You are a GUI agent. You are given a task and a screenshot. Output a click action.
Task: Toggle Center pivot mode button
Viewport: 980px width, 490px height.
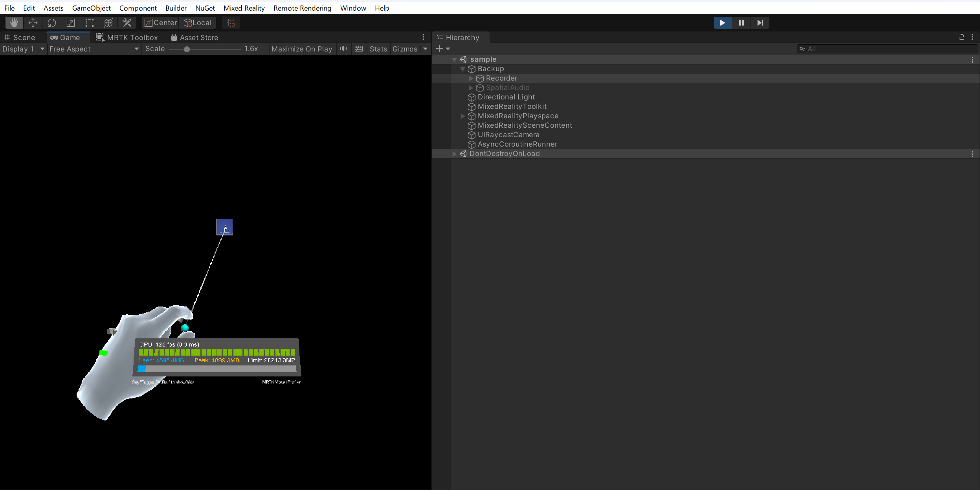pyautogui.click(x=161, y=23)
